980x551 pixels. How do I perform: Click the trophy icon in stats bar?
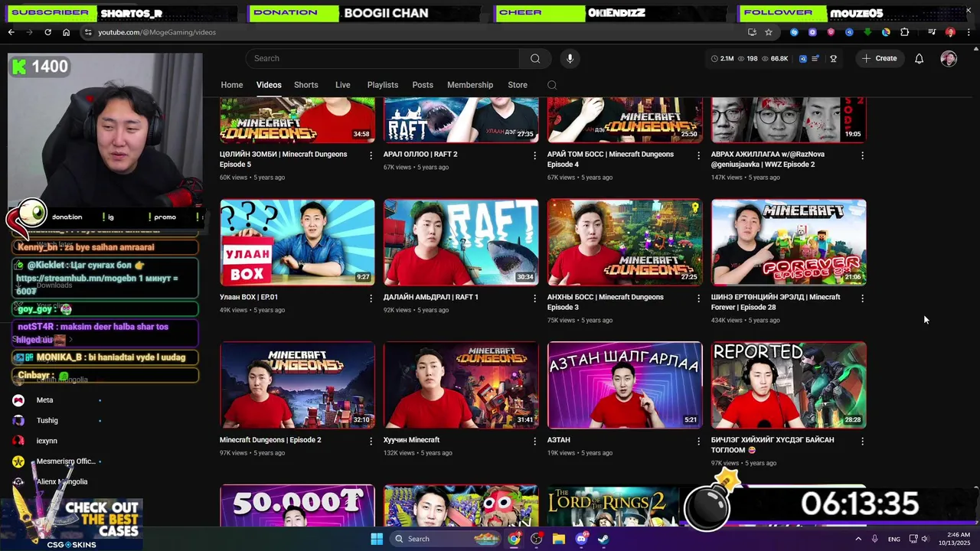(833, 58)
